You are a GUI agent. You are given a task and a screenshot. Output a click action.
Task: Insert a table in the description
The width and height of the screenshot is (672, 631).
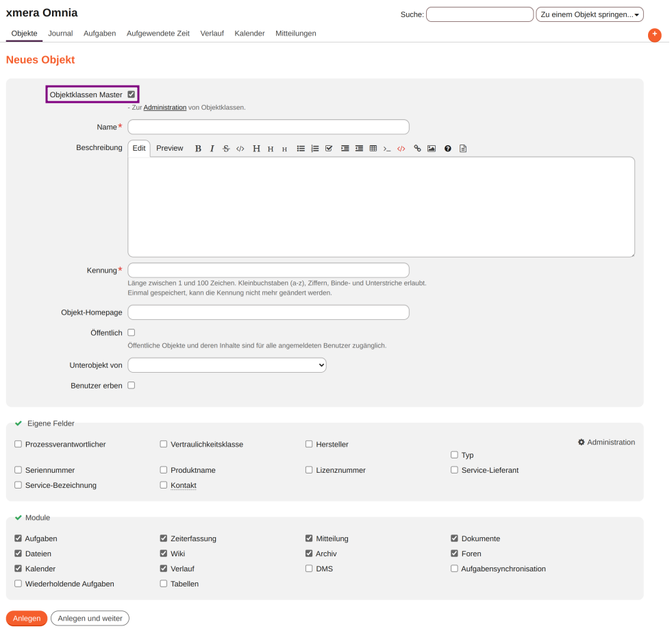click(x=373, y=149)
